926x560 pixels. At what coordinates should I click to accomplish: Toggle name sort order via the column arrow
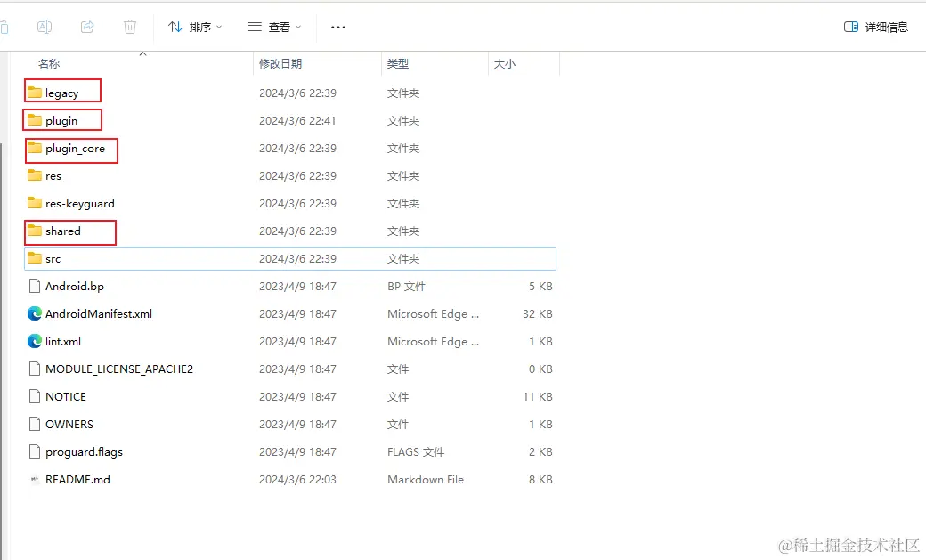(x=142, y=54)
